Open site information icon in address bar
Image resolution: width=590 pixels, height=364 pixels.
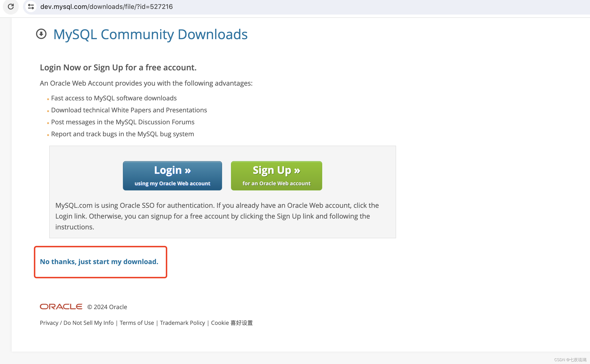pos(31,7)
